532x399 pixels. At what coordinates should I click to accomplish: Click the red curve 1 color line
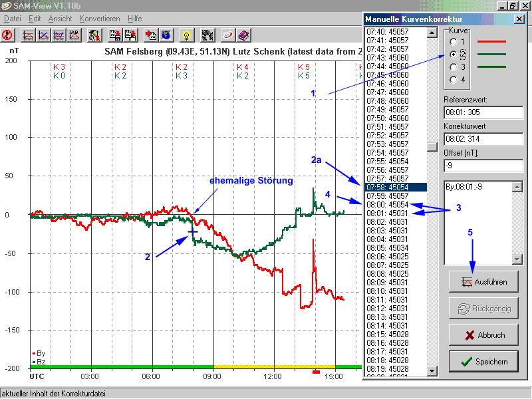[491, 42]
